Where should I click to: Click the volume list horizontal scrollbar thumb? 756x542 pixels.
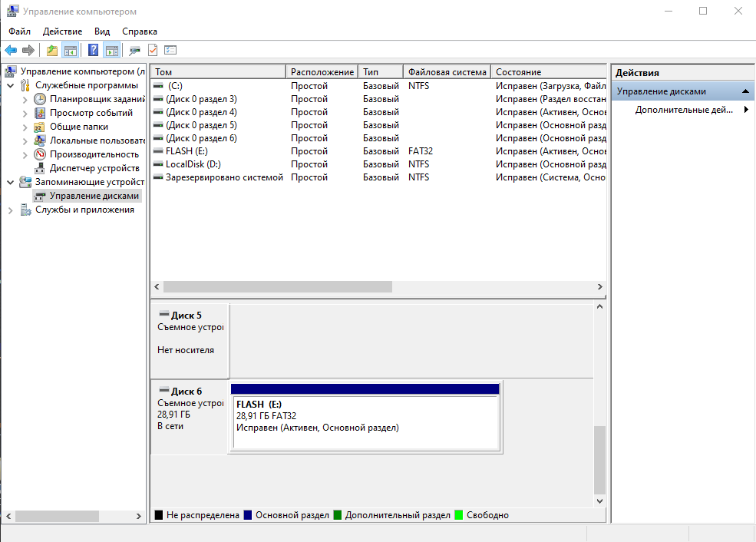click(x=277, y=286)
